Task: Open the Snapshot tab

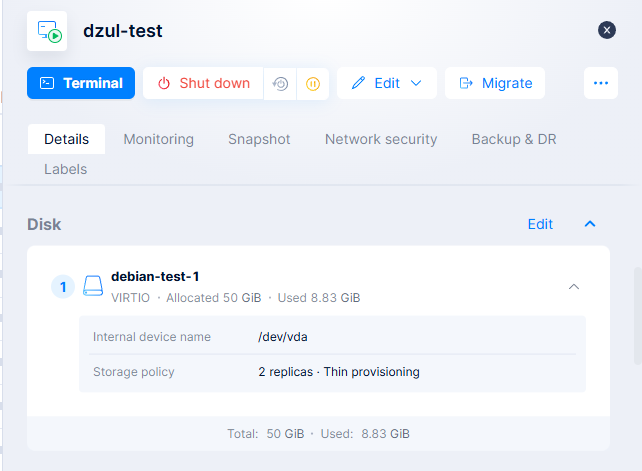Action: pos(259,139)
